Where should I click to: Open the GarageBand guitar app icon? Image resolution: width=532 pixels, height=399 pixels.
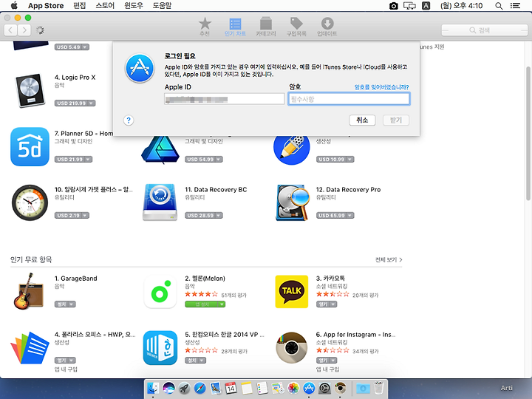(x=29, y=291)
